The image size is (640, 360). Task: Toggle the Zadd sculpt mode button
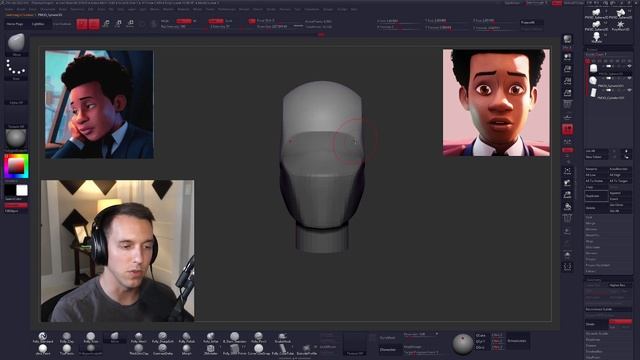216,21
